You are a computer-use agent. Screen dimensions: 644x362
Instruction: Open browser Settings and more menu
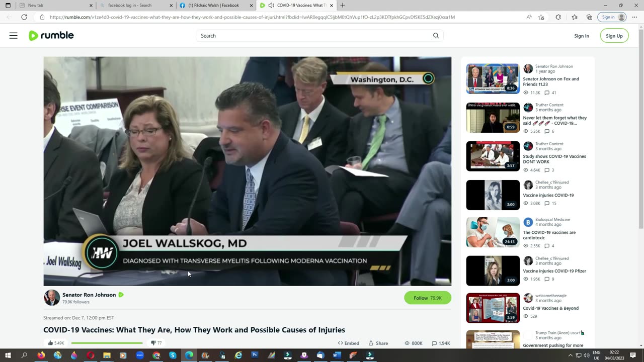point(633,17)
